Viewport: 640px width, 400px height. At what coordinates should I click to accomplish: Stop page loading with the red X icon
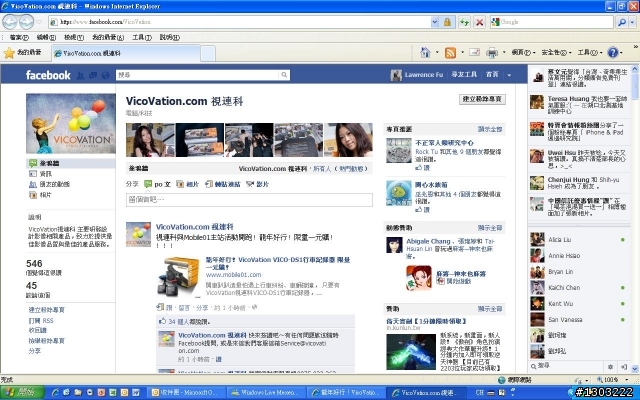(x=480, y=22)
